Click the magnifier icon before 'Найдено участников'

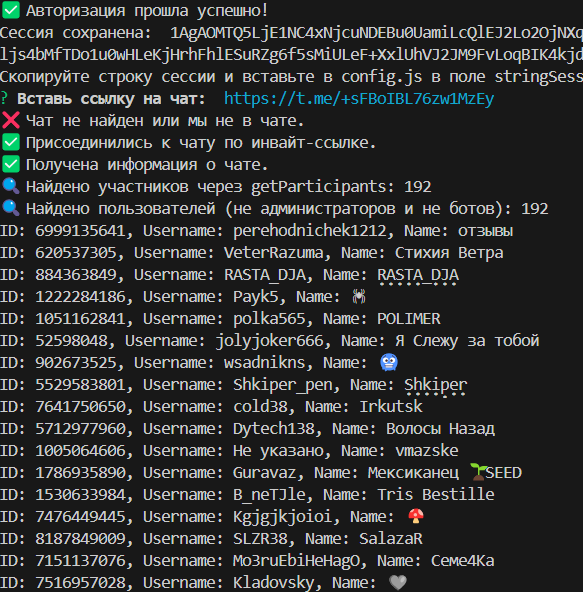coord(11,187)
